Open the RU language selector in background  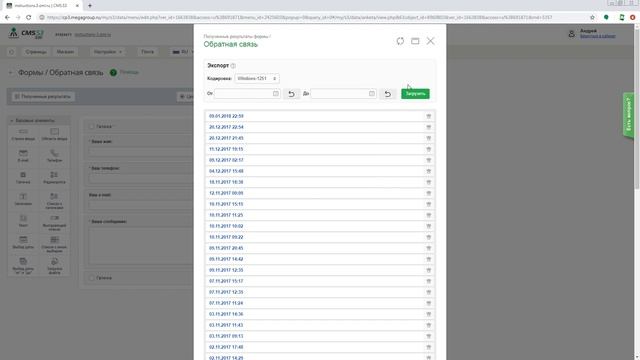point(182,52)
